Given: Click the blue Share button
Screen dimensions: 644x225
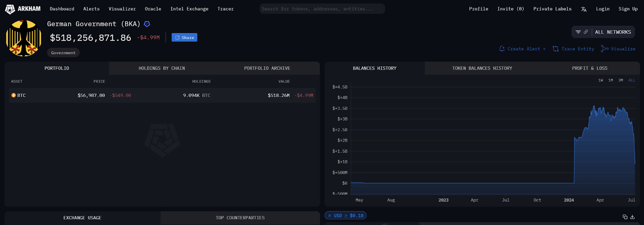Looking at the screenshot, I should 184,37.
